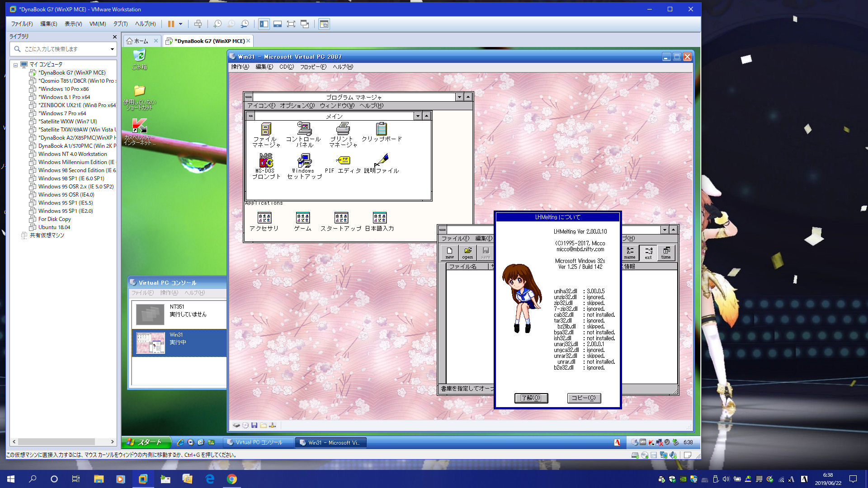Open Chrome from the Windows 10 taskbar
The image size is (868, 488).
pyautogui.click(x=231, y=479)
